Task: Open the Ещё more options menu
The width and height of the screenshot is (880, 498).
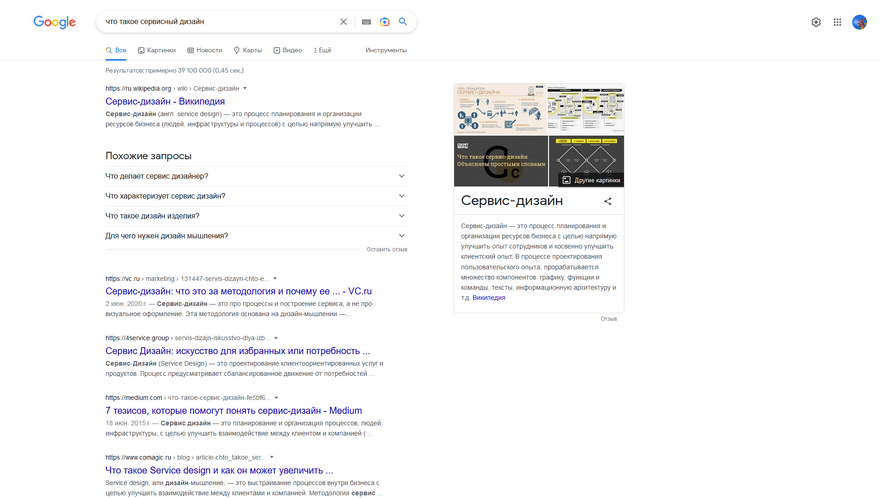Action: tap(323, 50)
